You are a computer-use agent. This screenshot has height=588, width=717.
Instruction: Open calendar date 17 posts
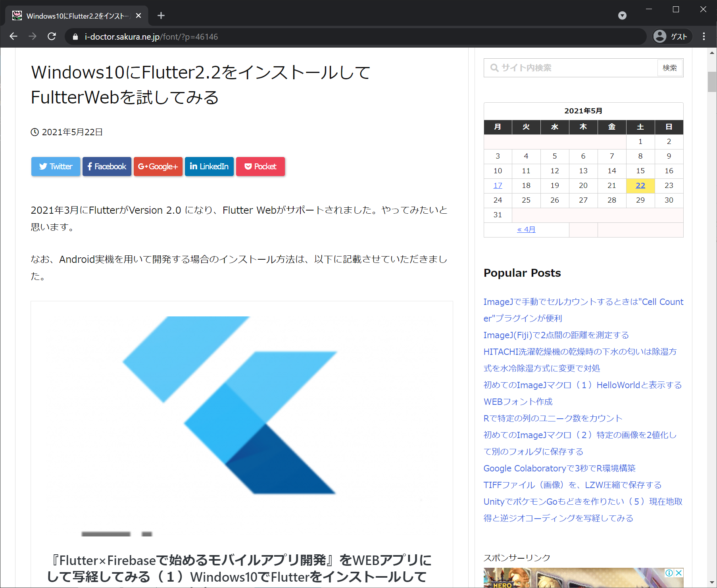498,186
